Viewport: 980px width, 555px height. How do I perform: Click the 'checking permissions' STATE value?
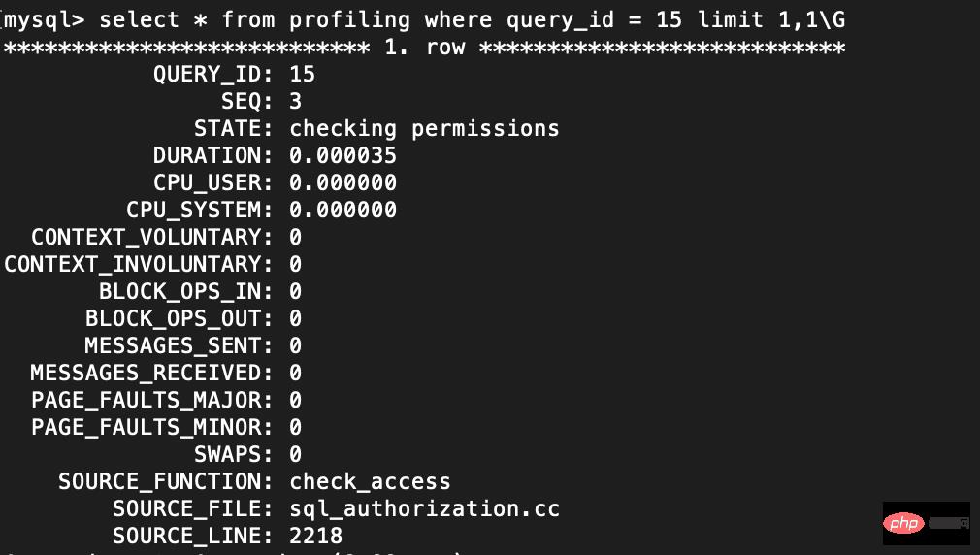tap(424, 128)
